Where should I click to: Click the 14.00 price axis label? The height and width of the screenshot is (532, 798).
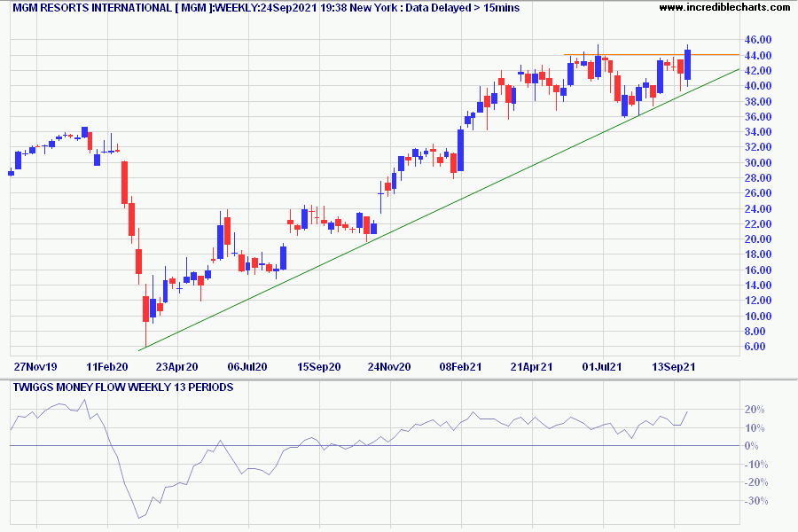pos(758,286)
